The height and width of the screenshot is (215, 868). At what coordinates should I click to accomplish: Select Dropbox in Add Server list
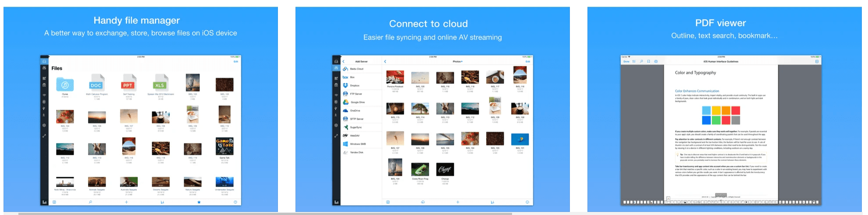click(354, 86)
